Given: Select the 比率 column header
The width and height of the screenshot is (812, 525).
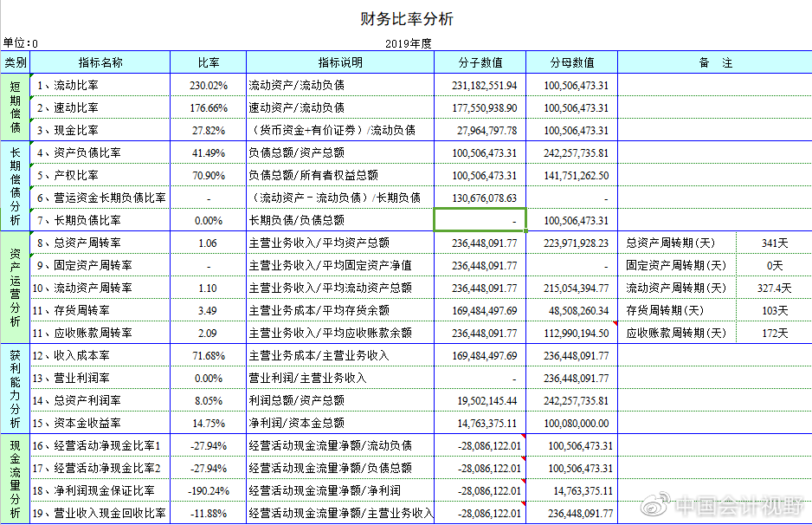Looking at the screenshot, I should tap(208, 62).
